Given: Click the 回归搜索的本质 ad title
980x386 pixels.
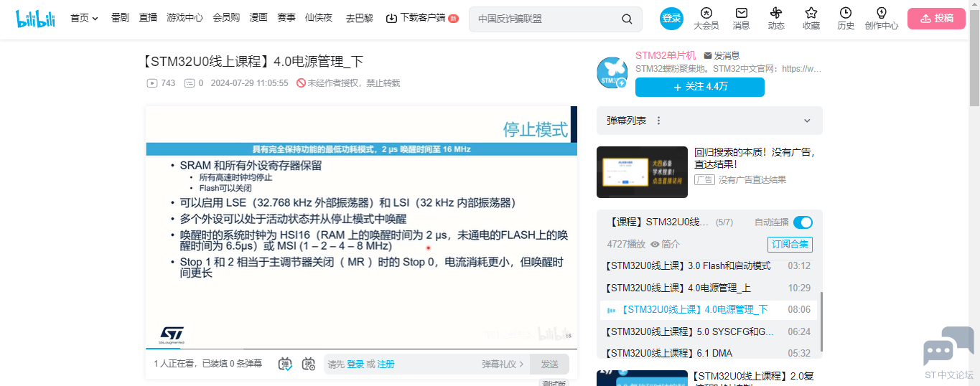Looking at the screenshot, I should 755,158.
